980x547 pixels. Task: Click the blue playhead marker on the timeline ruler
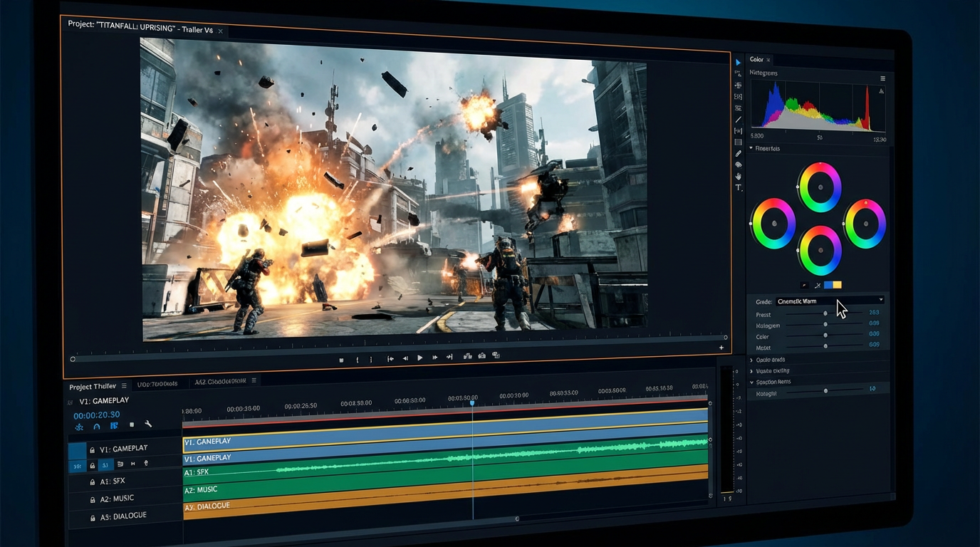[x=473, y=403]
